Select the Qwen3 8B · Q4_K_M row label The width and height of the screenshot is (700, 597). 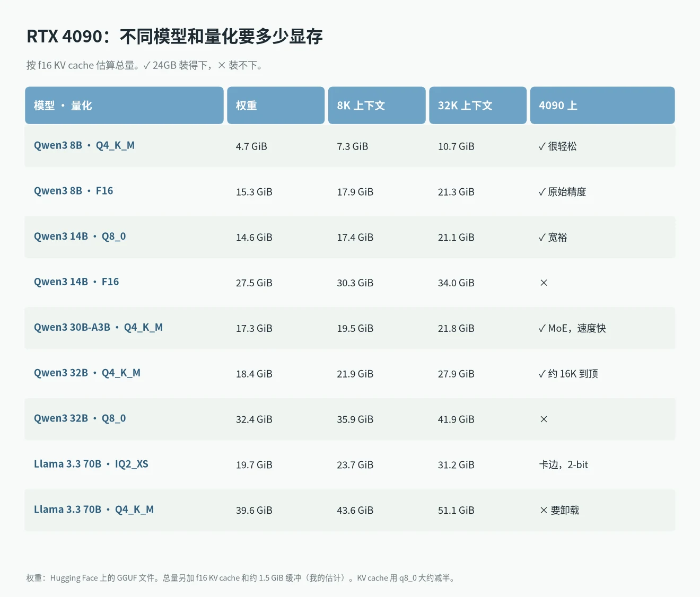pyautogui.click(x=84, y=145)
